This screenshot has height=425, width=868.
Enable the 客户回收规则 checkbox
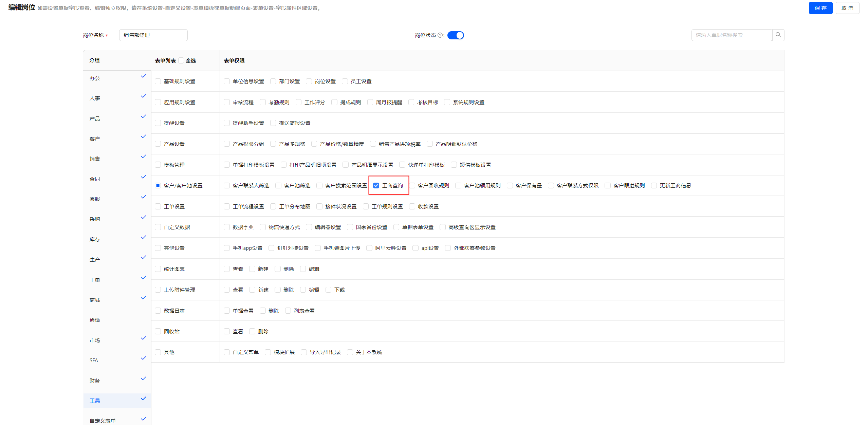pos(412,186)
